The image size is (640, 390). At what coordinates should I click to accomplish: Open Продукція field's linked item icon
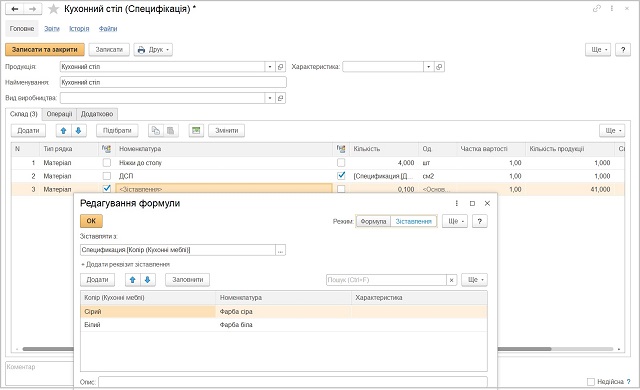[x=280, y=66]
